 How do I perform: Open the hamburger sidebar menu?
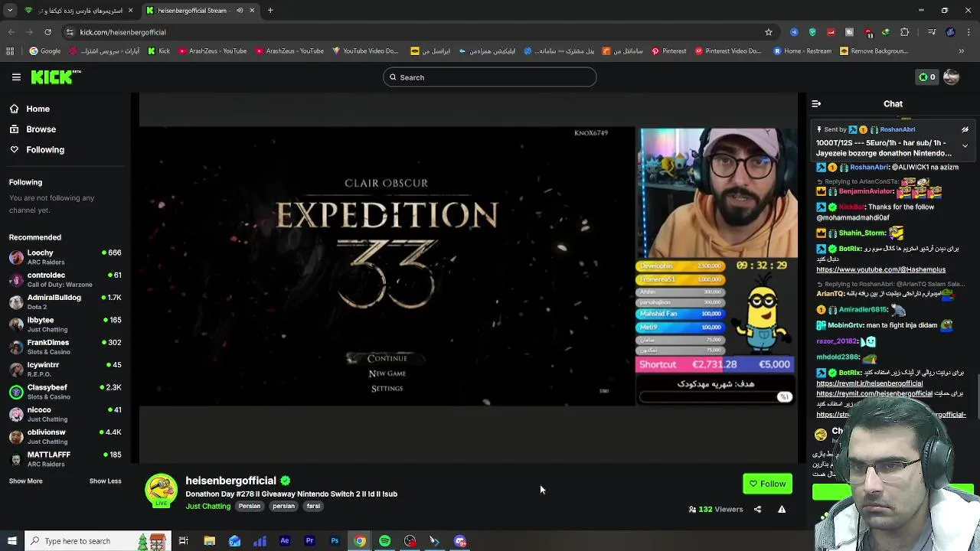click(x=16, y=77)
